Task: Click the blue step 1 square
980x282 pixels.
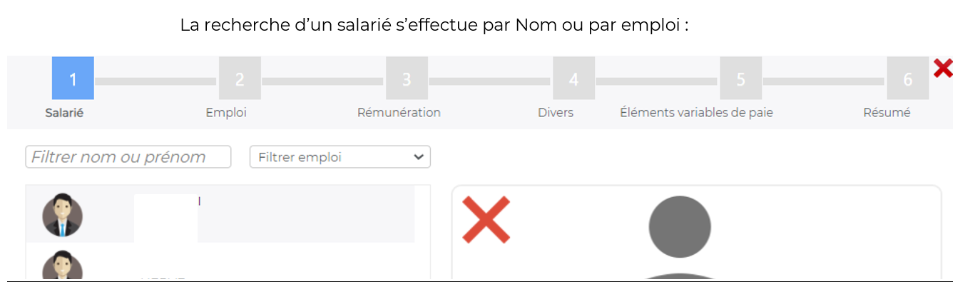Action: point(73,79)
